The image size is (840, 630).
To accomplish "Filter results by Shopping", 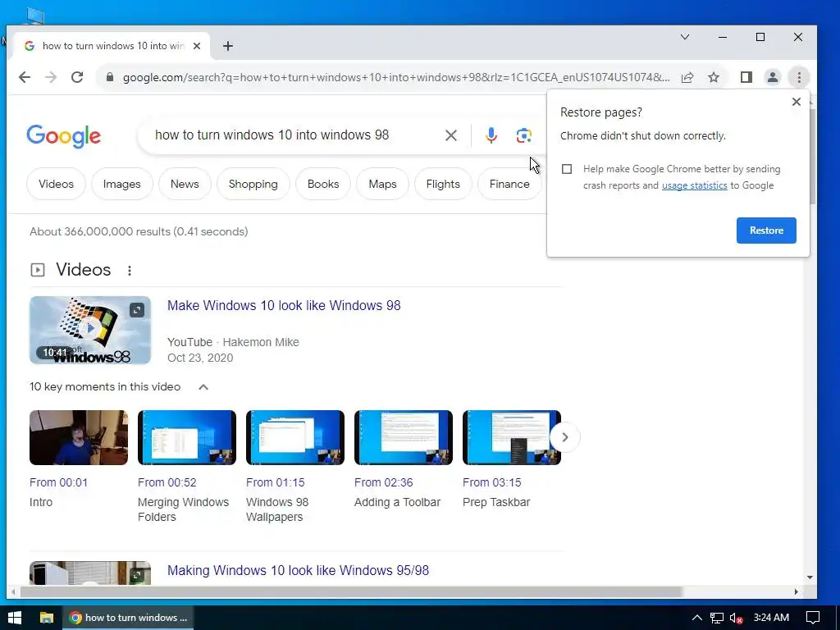I will point(253,184).
